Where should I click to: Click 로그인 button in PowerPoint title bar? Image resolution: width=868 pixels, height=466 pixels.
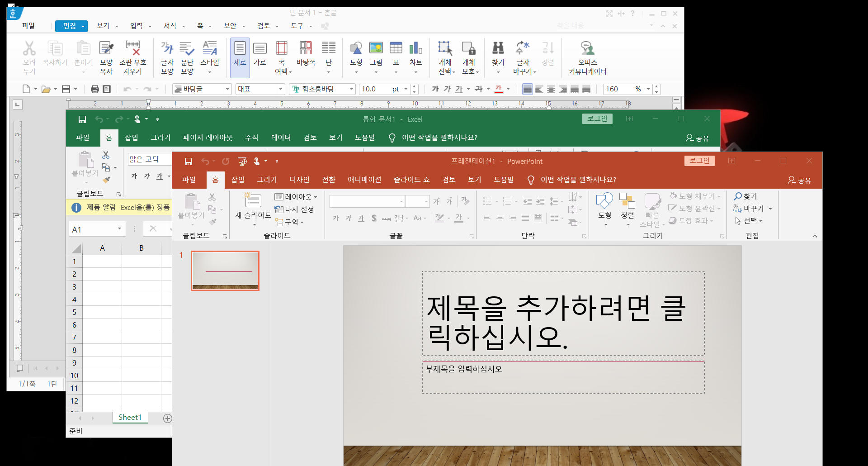point(699,161)
